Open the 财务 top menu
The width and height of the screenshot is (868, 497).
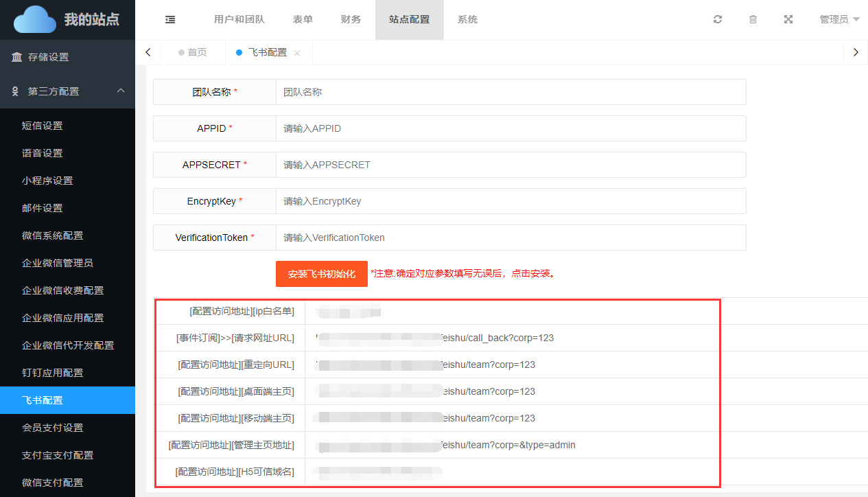351,20
